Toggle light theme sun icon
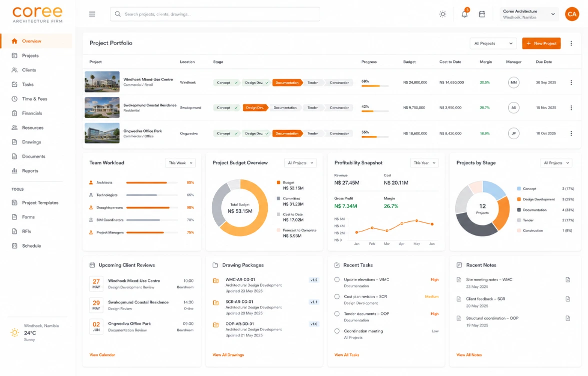This screenshot has height=376, width=588. click(x=443, y=14)
